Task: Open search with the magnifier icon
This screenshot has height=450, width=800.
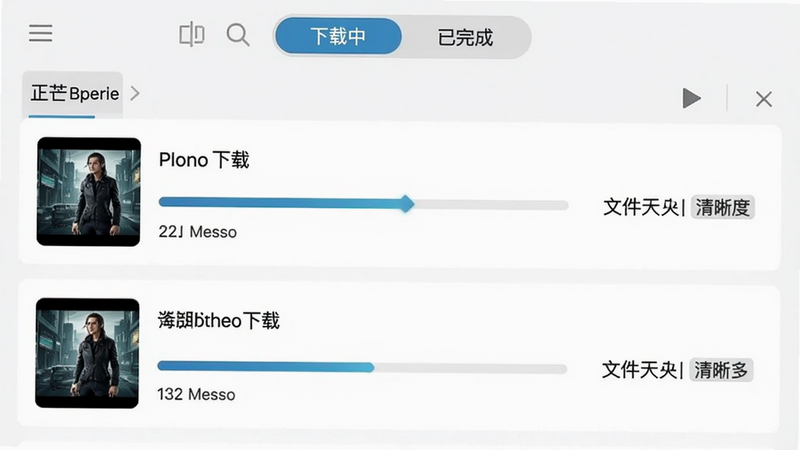Action: 238,35
